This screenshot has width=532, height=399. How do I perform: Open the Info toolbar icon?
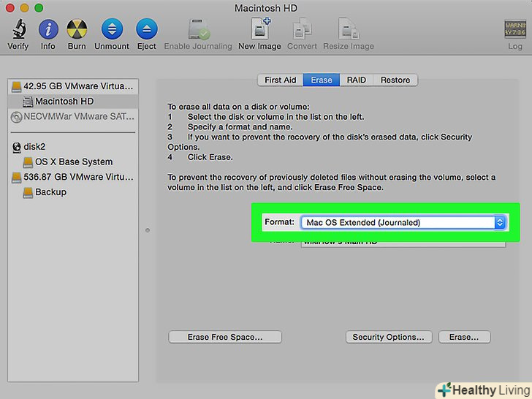click(48, 29)
